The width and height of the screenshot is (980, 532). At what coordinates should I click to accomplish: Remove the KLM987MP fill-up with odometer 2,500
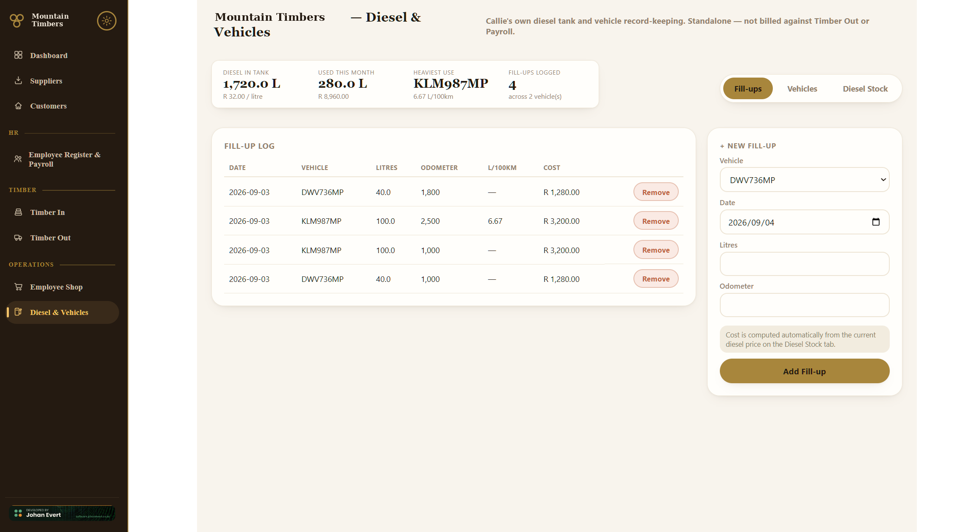(x=656, y=221)
